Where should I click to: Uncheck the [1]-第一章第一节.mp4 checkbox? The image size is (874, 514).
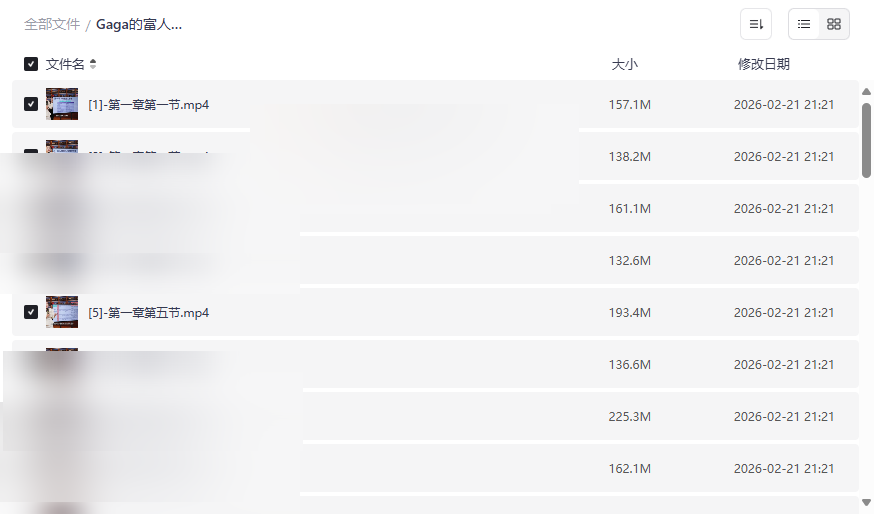click(31, 104)
